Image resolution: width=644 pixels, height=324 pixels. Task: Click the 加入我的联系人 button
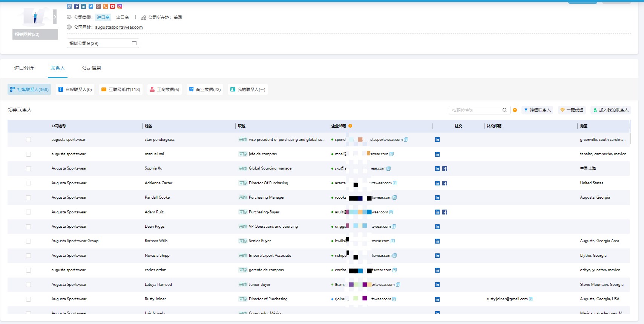point(611,110)
